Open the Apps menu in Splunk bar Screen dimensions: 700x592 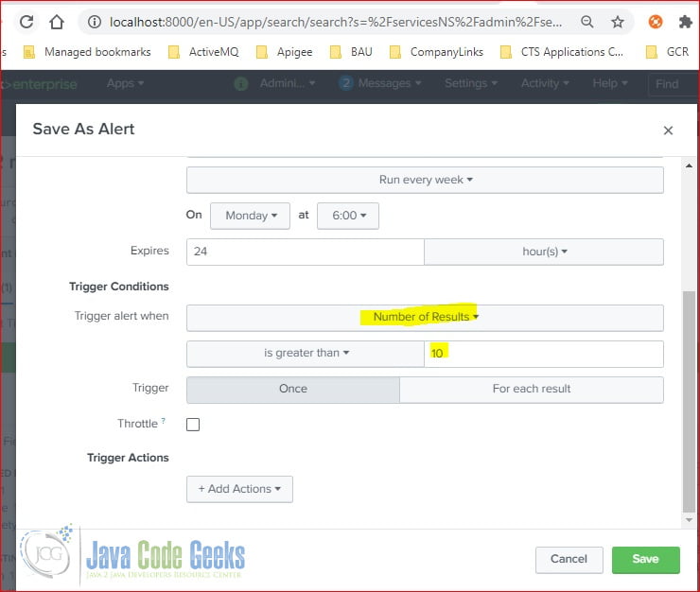(x=125, y=83)
